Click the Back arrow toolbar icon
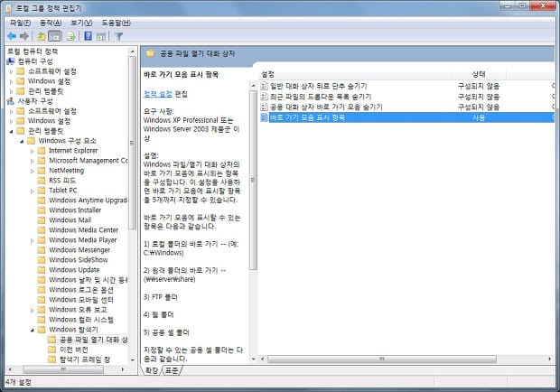 pyautogui.click(x=12, y=36)
